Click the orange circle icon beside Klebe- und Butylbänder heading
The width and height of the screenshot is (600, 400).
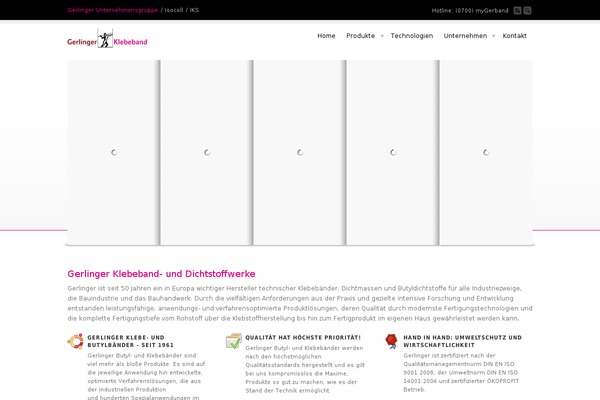[x=75, y=341]
